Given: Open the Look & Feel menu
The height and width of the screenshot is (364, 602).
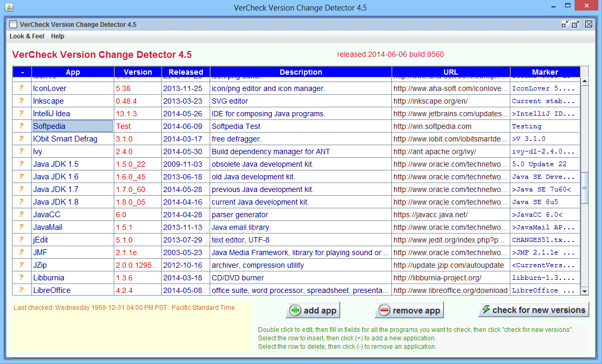Looking at the screenshot, I should pos(27,36).
